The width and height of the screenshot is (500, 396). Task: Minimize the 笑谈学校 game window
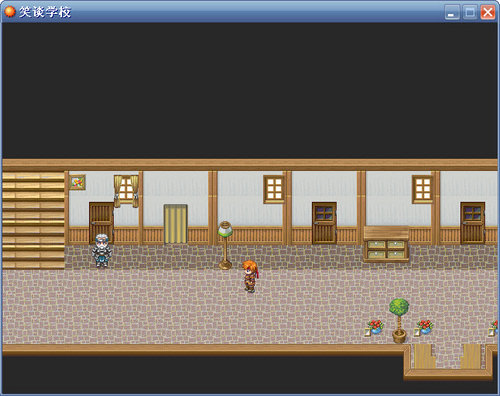[x=452, y=13]
